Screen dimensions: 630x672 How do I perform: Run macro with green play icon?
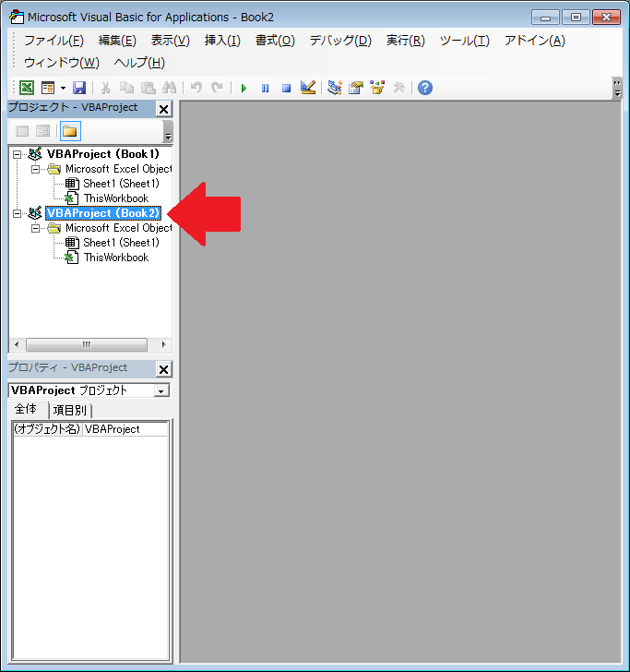[x=244, y=89]
